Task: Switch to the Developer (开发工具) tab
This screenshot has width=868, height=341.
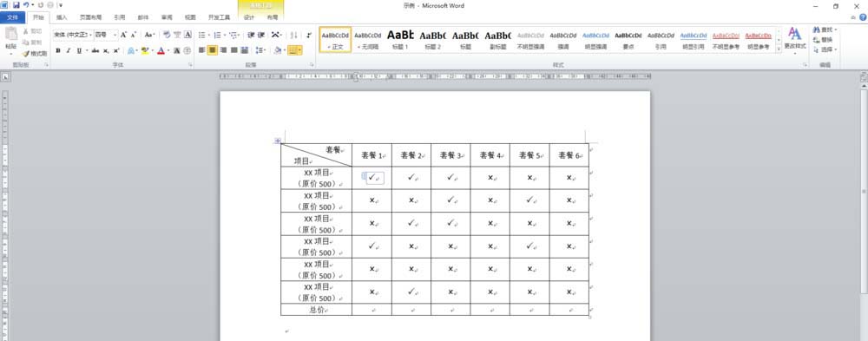Action: pos(219,17)
